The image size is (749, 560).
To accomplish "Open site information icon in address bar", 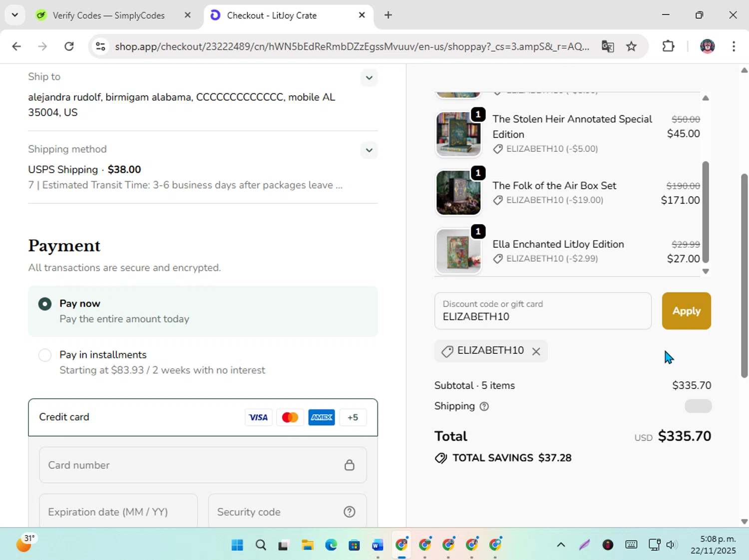I will coord(100,46).
